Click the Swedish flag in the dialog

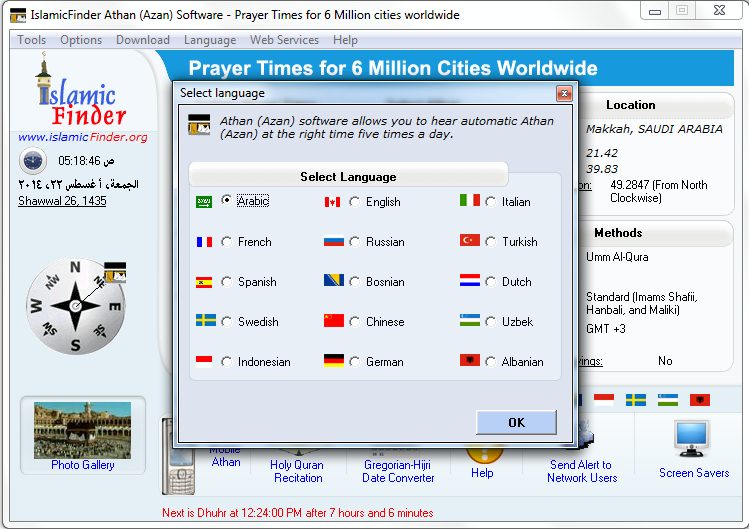pos(206,320)
